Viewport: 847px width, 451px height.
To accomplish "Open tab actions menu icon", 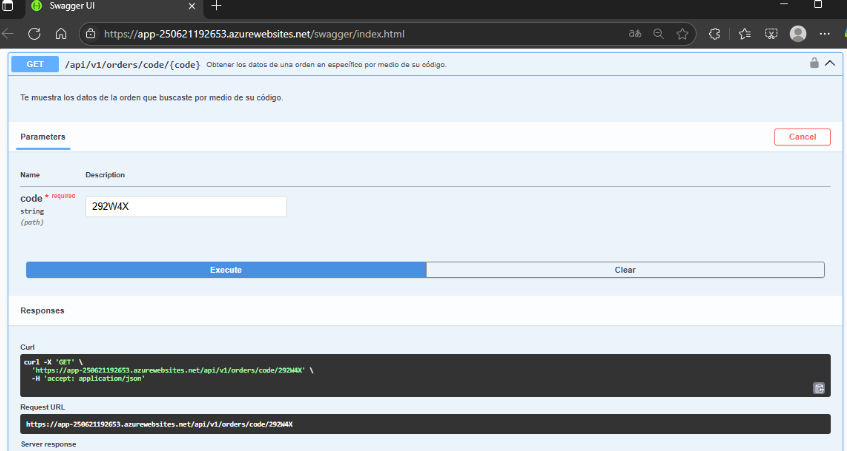I will pyautogui.click(x=8, y=5).
